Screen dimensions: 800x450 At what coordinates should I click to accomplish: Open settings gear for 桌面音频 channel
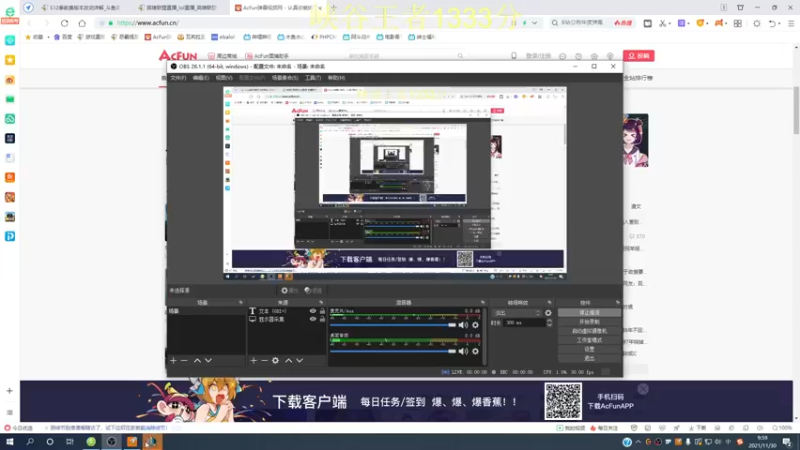pos(476,351)
